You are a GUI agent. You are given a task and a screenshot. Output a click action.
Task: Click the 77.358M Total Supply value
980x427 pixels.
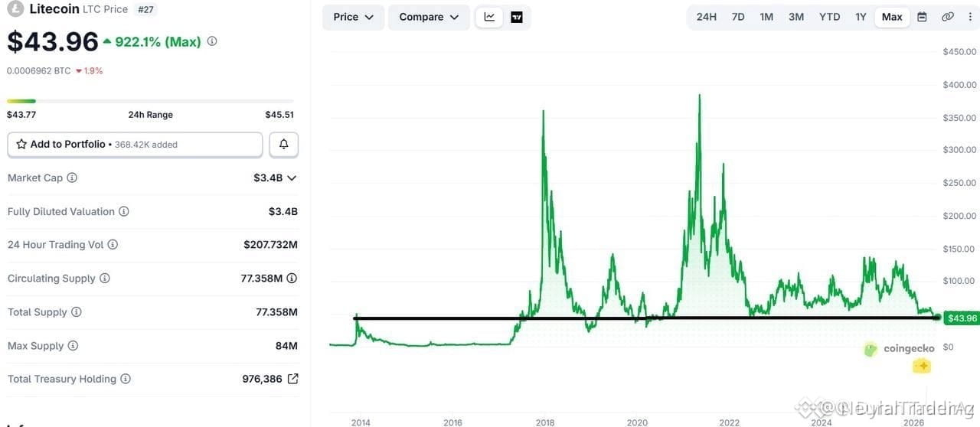pos(276,312)
